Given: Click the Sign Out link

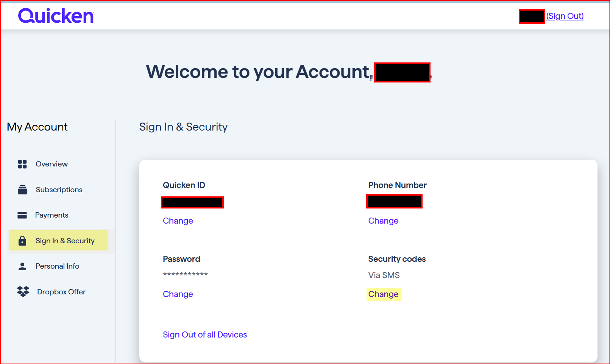Looking at the screenshot, I should click(565, 16).
